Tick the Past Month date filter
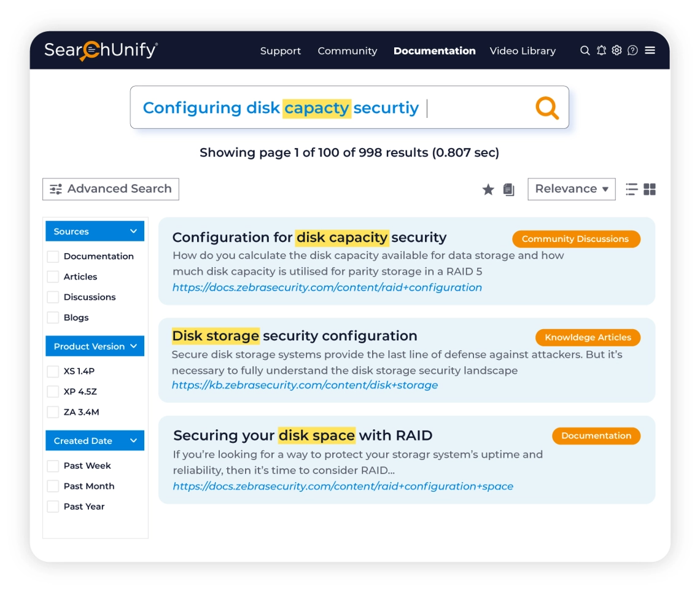This screenshot has width=700, height=592. pyautogui.click(x=53, y=486)
